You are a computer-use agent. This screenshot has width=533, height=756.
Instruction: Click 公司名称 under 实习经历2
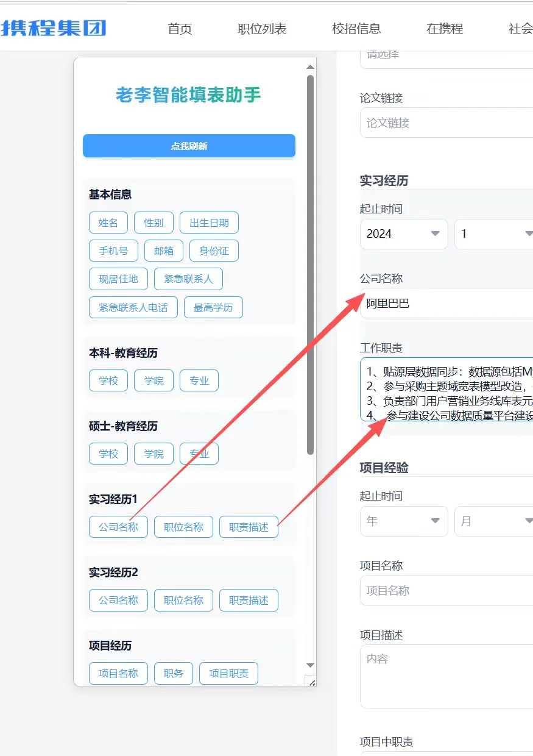[x=118, y=600]
